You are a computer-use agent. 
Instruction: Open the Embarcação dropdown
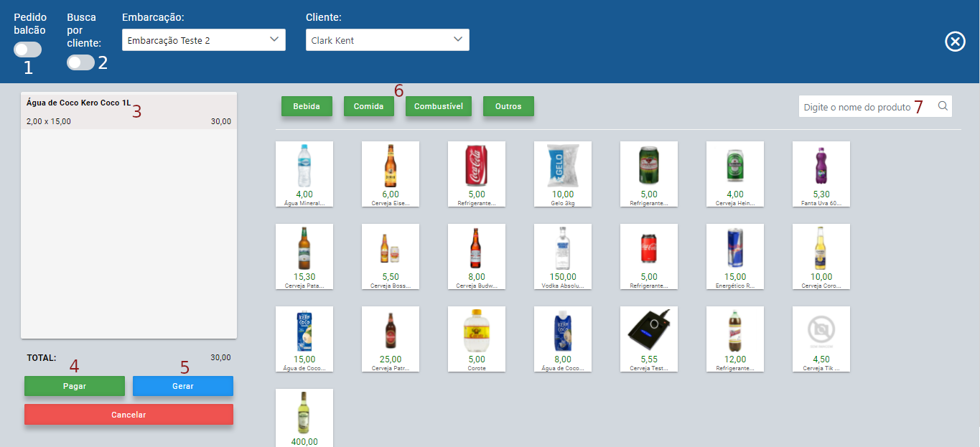[x=204, y=40]
